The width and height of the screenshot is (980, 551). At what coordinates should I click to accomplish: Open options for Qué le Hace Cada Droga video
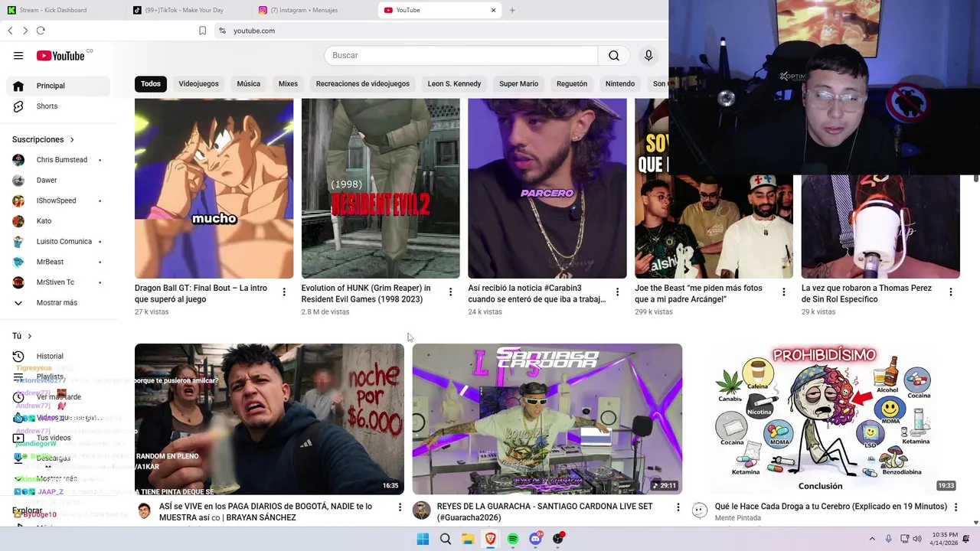pos(955,507)
